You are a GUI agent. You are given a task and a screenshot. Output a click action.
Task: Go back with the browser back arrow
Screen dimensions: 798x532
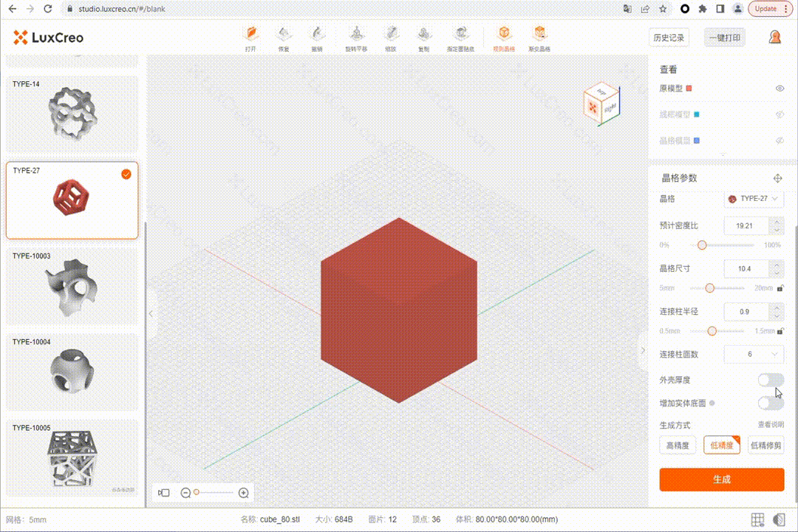13,9
